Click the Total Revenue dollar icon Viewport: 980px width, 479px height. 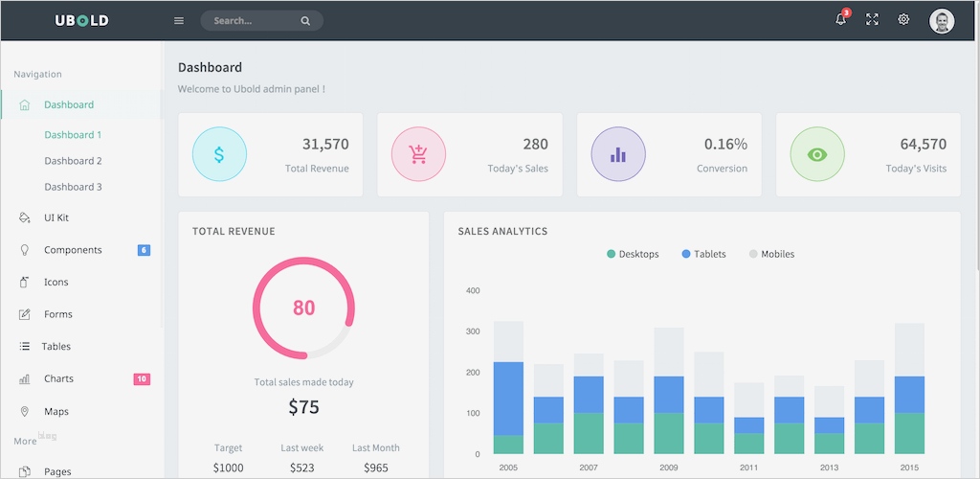(x=219, y=154)
